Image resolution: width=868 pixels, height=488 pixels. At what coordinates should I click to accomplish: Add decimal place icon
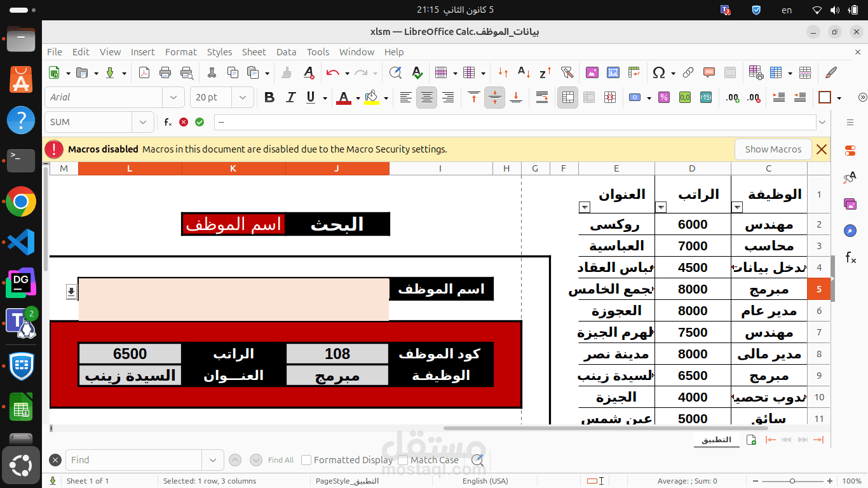(733, 97)
